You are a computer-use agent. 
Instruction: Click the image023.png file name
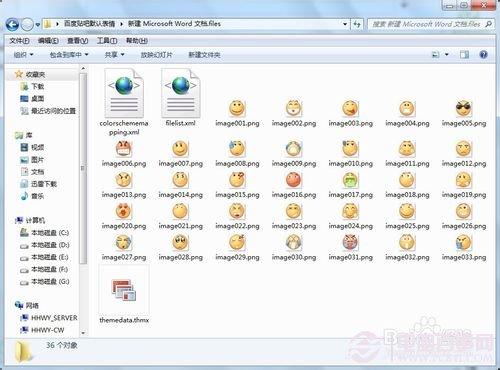point(294,226)
